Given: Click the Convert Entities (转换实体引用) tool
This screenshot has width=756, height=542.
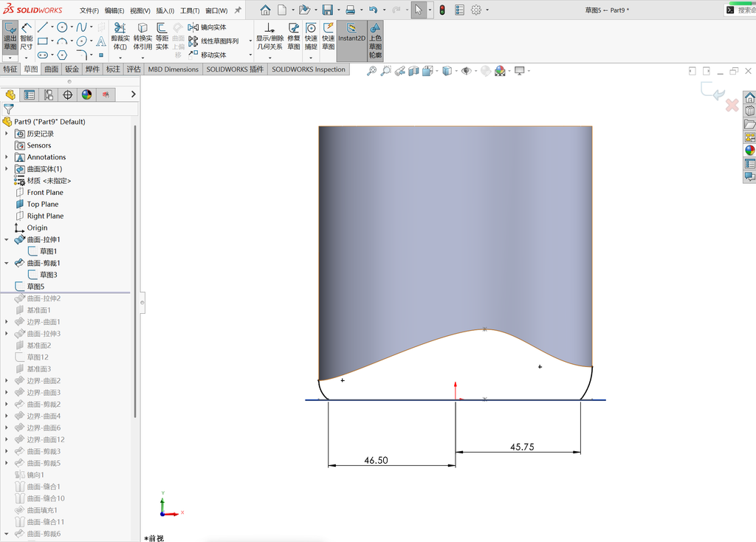Looking at the screenshot, I should [x=142, y=37].
